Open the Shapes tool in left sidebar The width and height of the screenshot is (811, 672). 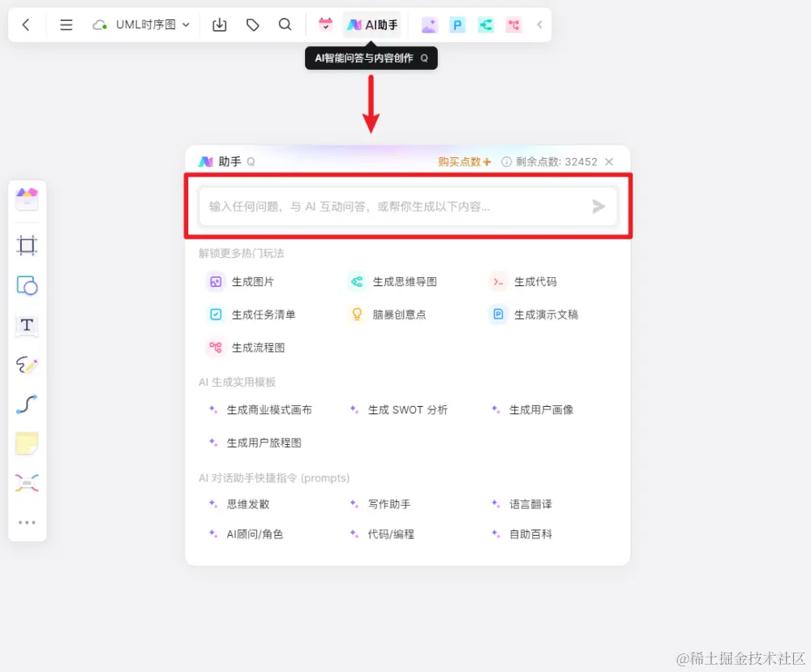pos(27,285)
